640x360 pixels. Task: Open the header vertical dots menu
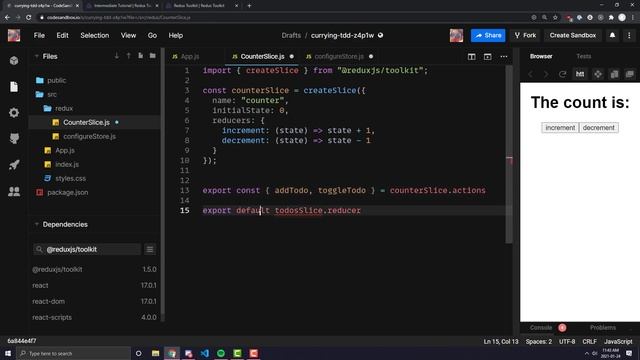[x=629, y=36]
